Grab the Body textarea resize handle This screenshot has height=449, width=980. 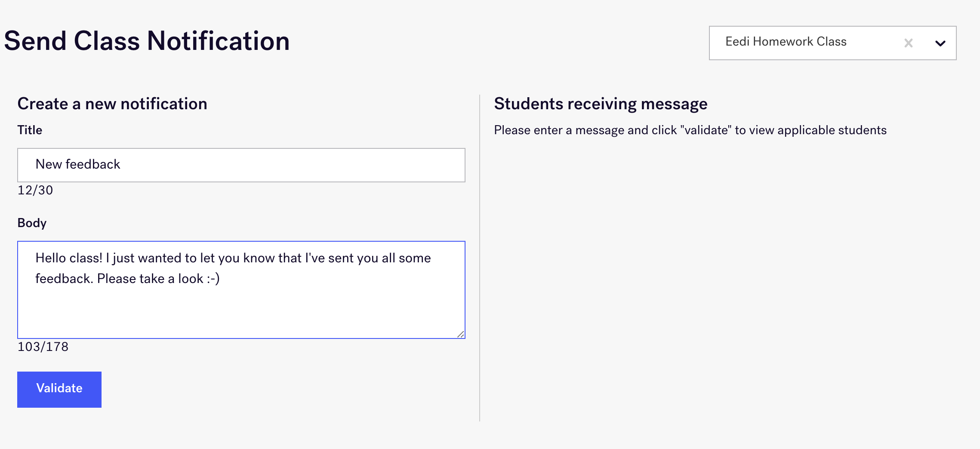(x=461, y=334)
